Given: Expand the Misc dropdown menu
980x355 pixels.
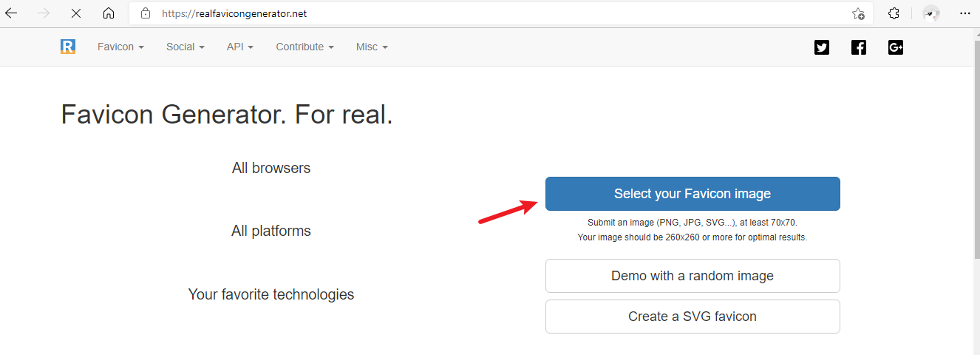Looking at the screenshot, I should click(372, 47).
